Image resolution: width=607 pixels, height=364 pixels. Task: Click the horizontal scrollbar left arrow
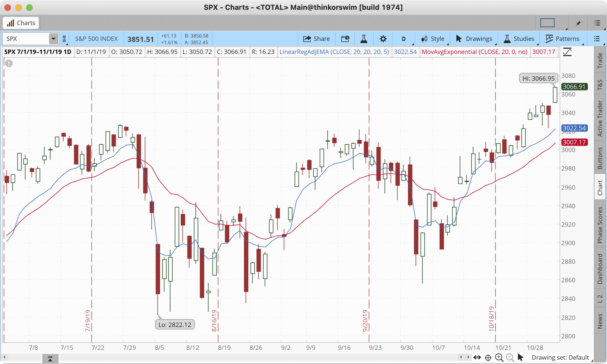(x=4, y=357)
